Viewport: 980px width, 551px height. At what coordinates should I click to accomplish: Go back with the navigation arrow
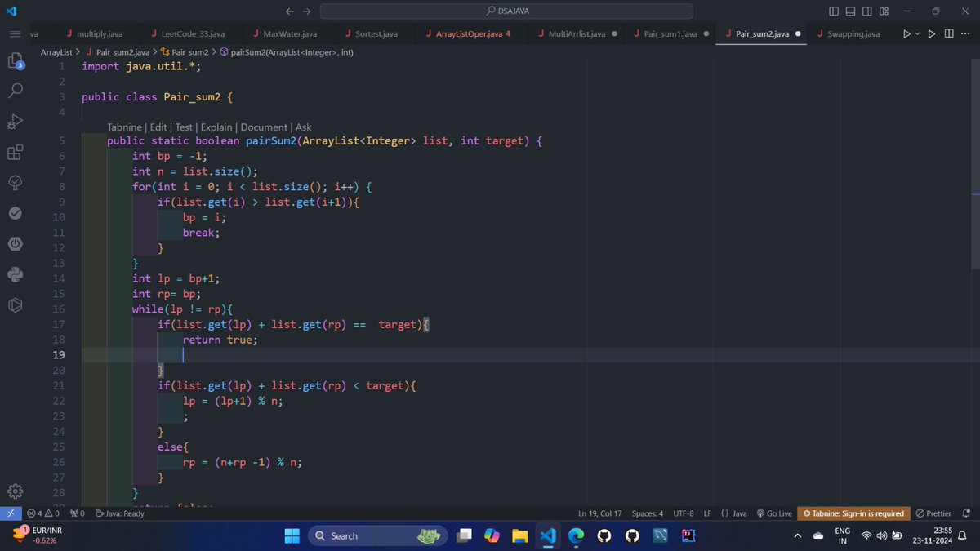point(289,11)
